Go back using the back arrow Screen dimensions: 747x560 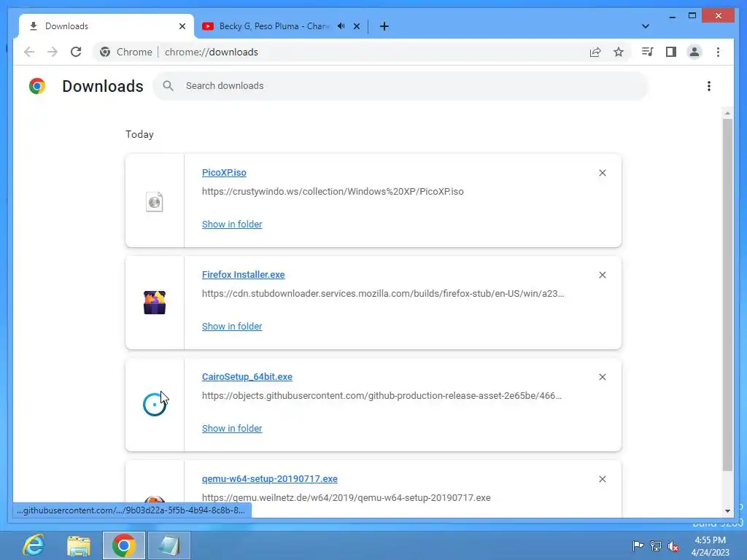click(29, 52)
